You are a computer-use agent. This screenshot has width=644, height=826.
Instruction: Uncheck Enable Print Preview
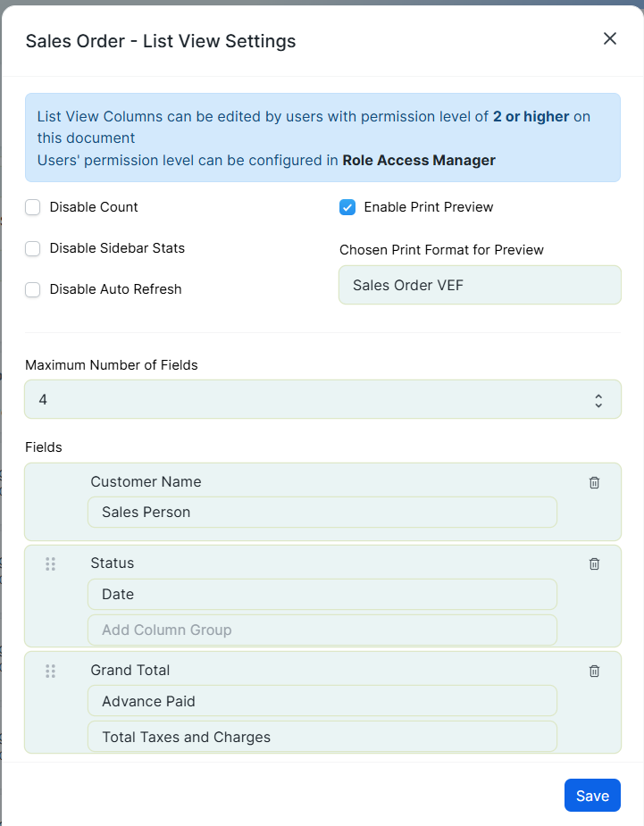[x=347, y=207]
